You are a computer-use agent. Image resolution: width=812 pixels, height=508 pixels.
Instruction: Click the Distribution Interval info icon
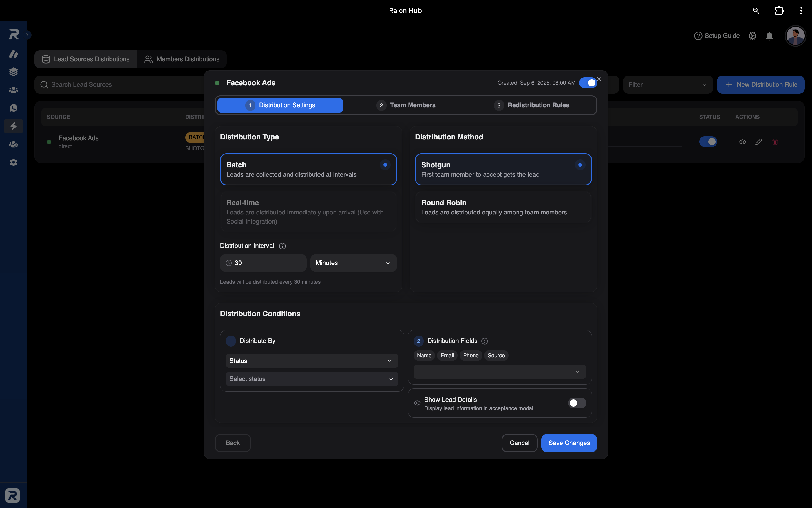point(283,246)
